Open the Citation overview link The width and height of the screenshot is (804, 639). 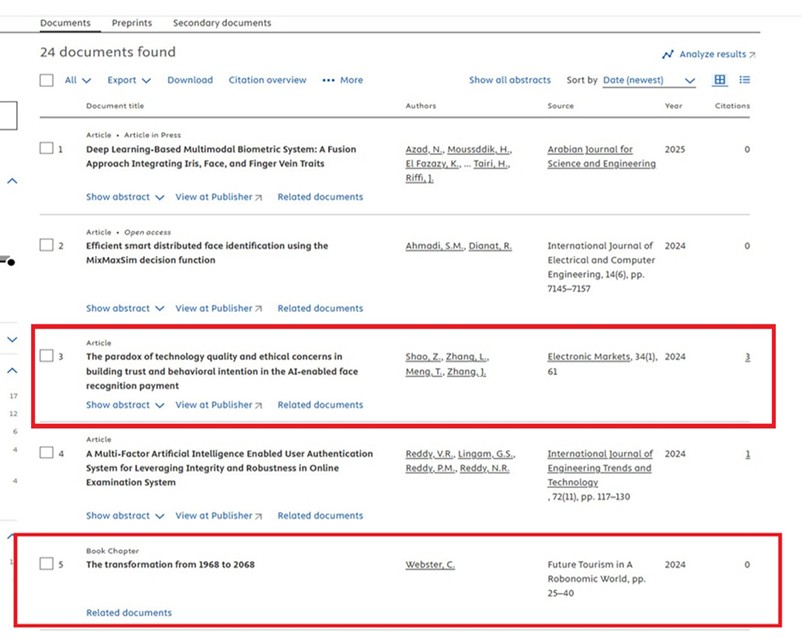[267, 80]
